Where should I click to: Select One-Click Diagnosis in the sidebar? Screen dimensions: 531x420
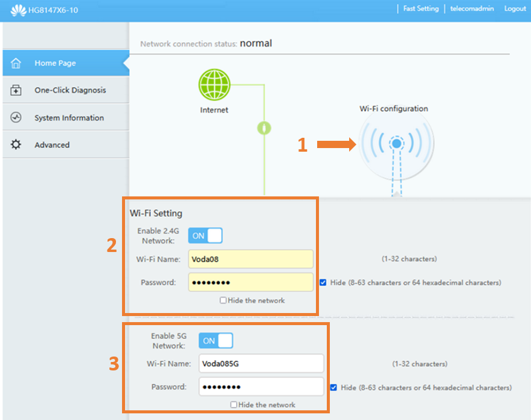click(70, 91)
